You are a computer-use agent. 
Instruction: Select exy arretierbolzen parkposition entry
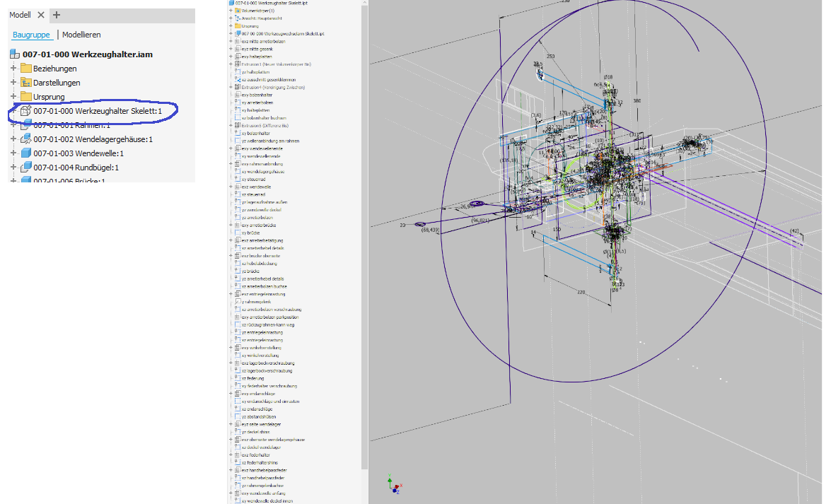click(x=270, y=317)
